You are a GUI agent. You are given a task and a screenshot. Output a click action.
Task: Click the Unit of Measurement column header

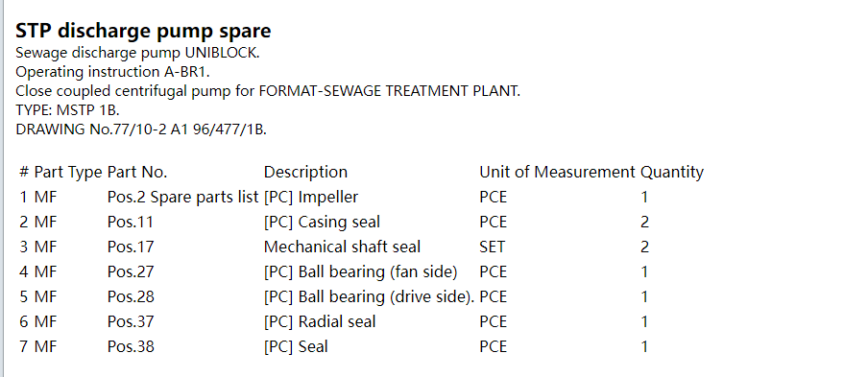pos(557,172)
